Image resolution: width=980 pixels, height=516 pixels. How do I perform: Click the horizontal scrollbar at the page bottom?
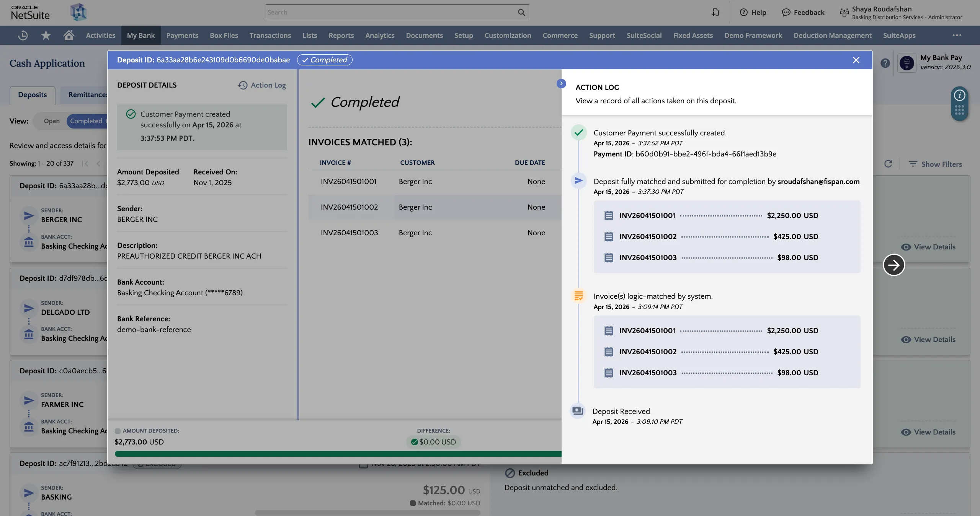[x=367, y=513]
